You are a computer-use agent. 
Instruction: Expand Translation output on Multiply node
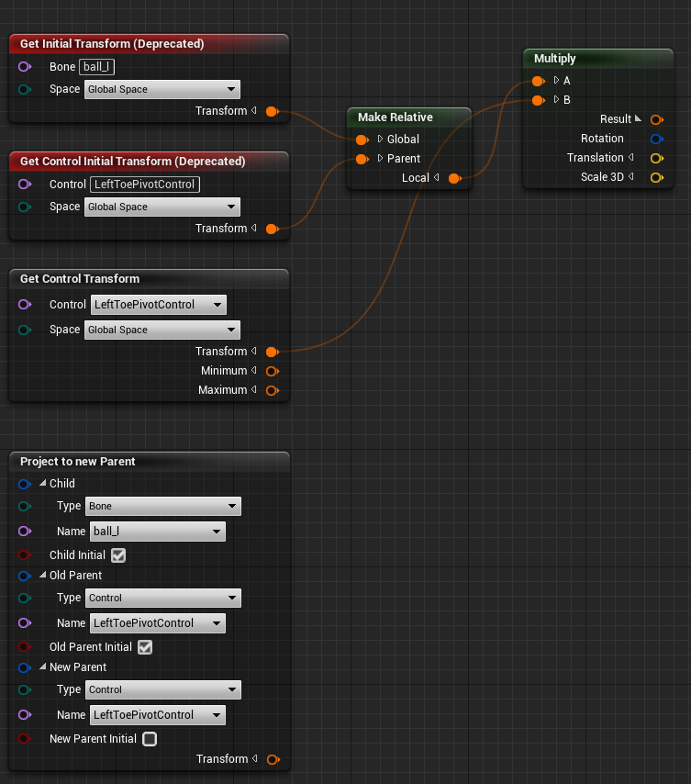pyautogui.click(x=631, y=157)
